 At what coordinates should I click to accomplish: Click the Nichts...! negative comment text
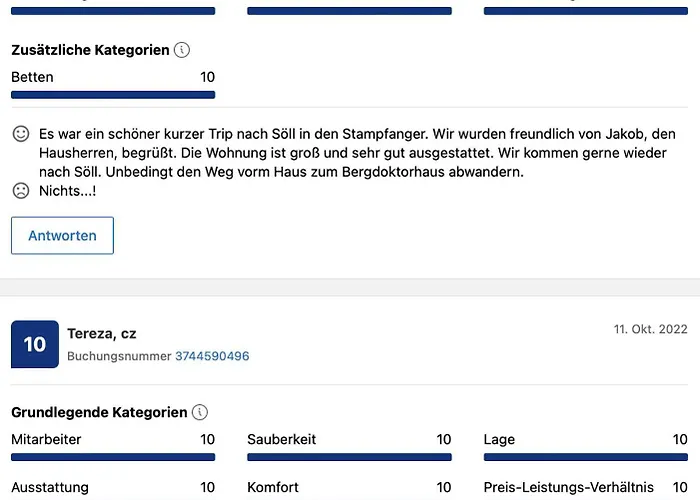(x=67, y=191)
